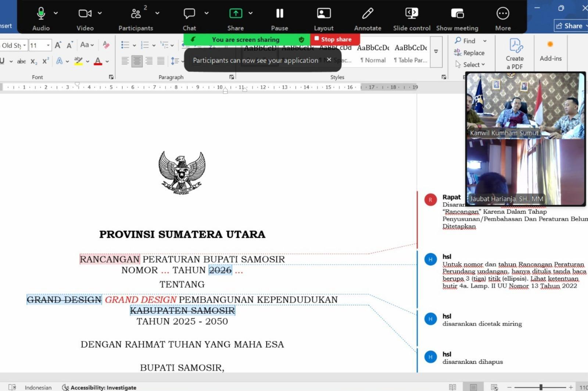Click the Replace button
This screenshot has height=391, width=588.
pos(469,53)
